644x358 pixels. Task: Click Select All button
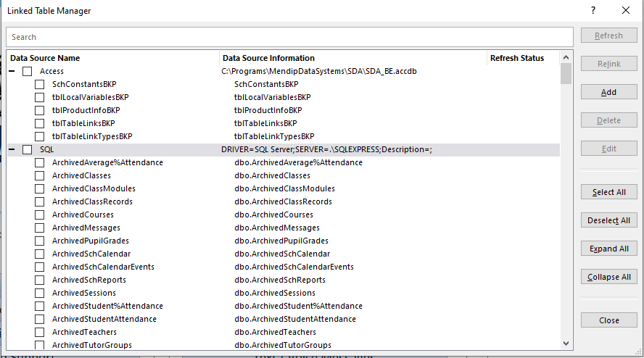pyautogui.click(x=608, y=192)
